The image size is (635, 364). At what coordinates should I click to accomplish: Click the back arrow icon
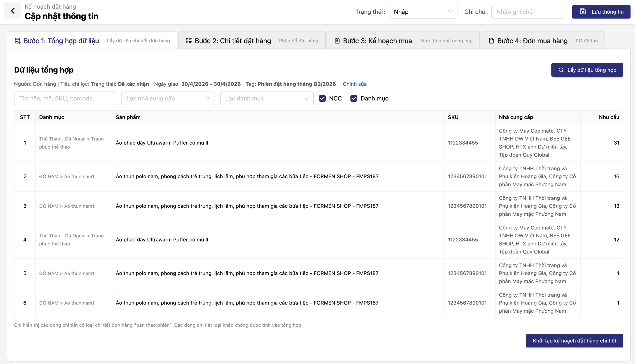tap(13, 11)
